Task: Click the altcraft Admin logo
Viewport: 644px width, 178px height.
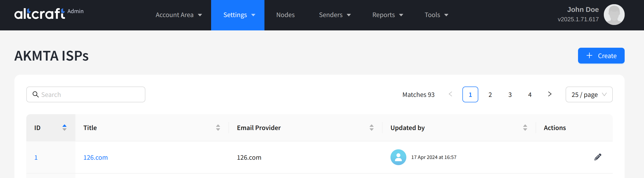Action: coord(49,14)
